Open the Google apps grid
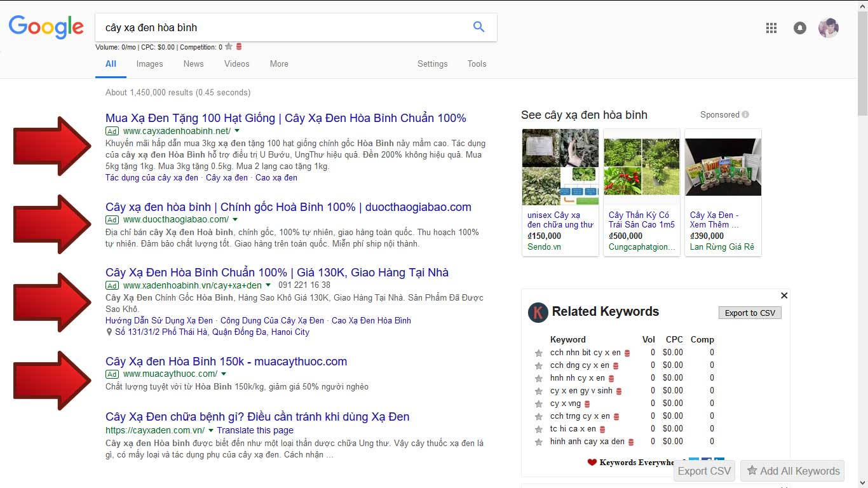 coord(771,28)
